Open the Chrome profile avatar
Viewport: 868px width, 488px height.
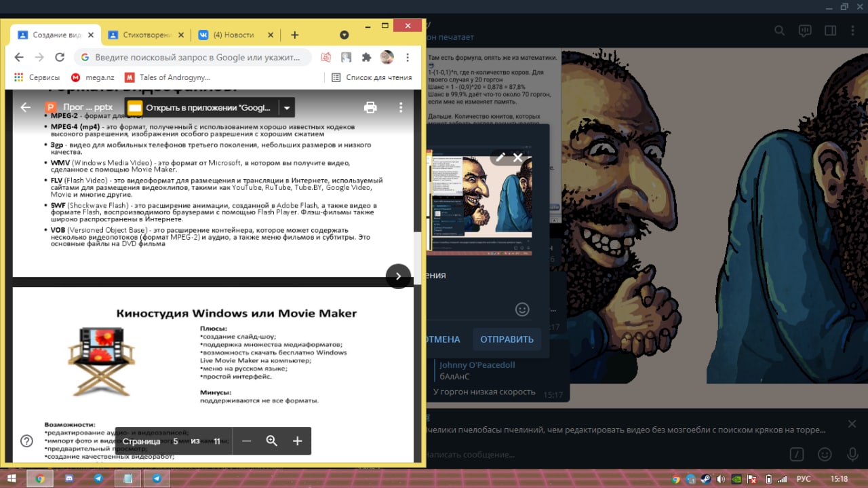tap(387, 58)
